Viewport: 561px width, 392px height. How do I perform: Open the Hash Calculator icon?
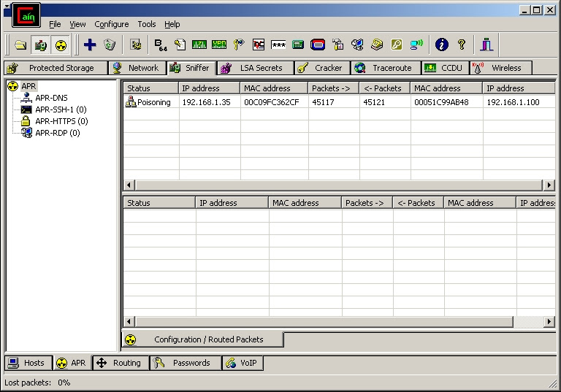[x=298, y=45]
